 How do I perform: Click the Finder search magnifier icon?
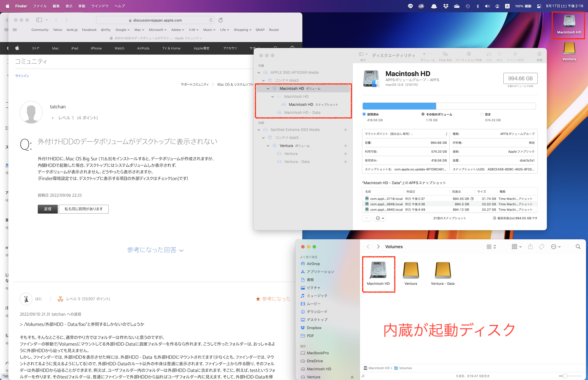578,247
